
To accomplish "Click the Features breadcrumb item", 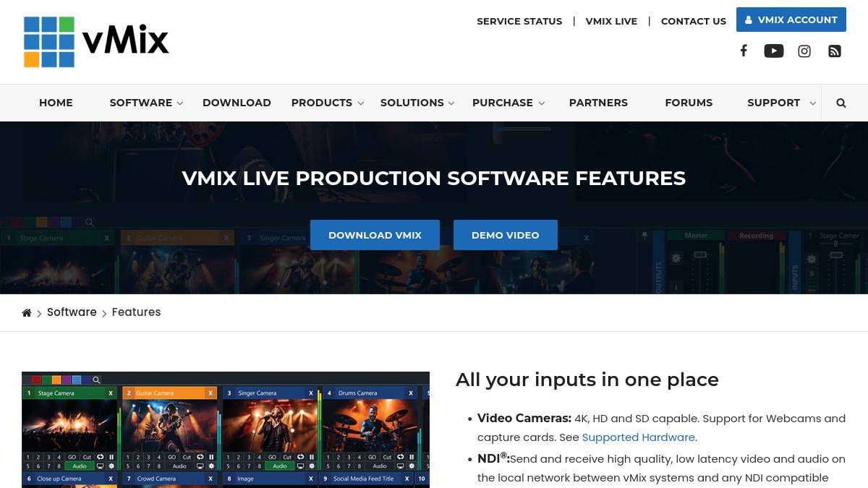I will point(136,312).
